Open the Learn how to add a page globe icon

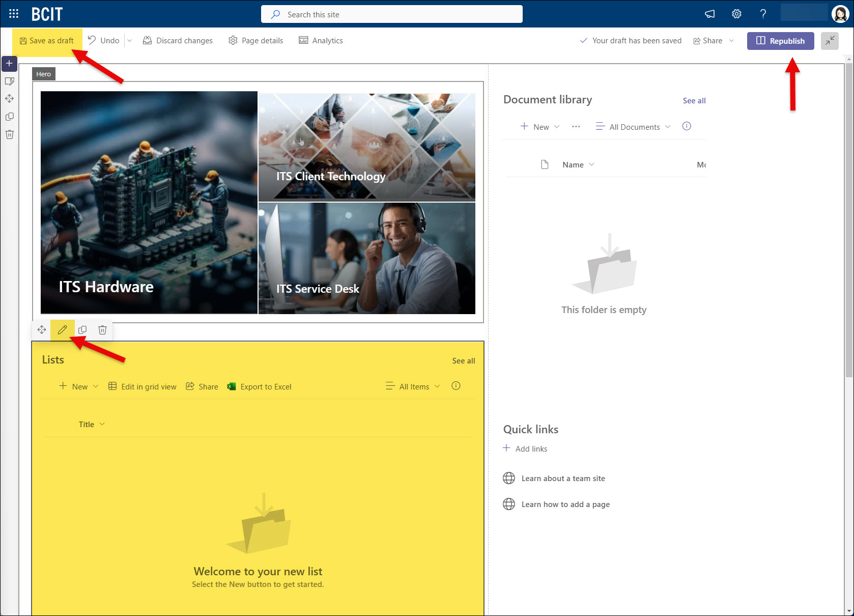(x=509, y=504)
